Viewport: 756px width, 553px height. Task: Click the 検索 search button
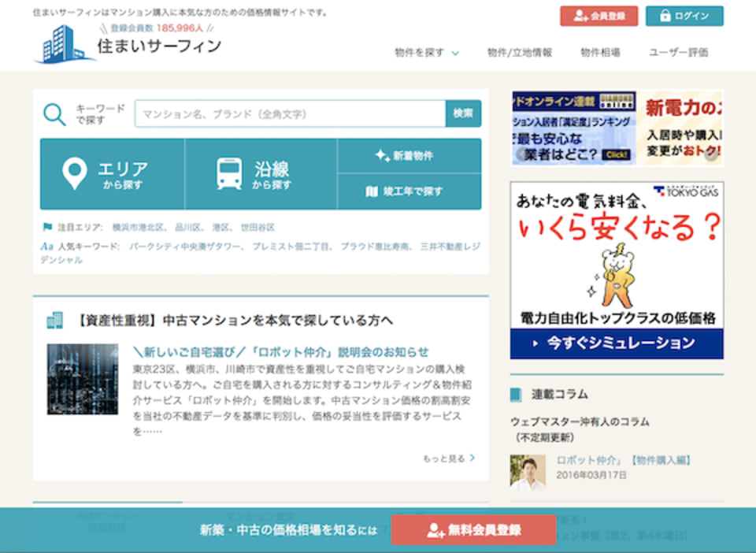click(x=463, y=113)
